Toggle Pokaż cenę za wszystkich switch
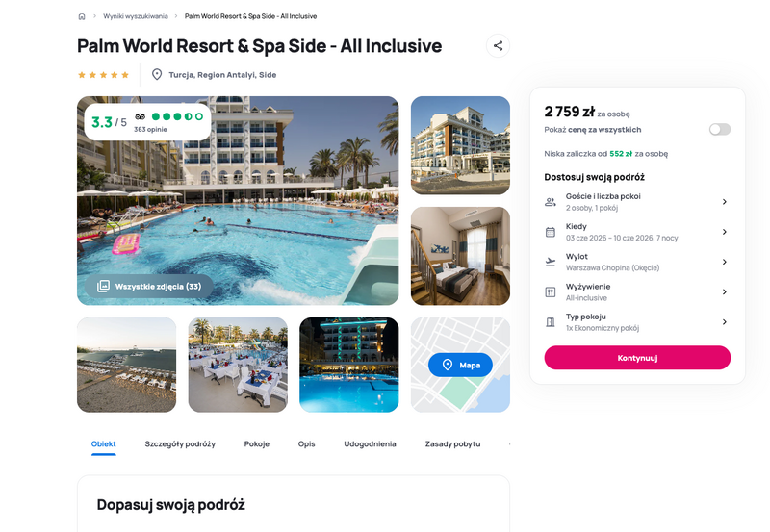 [720, 129]
